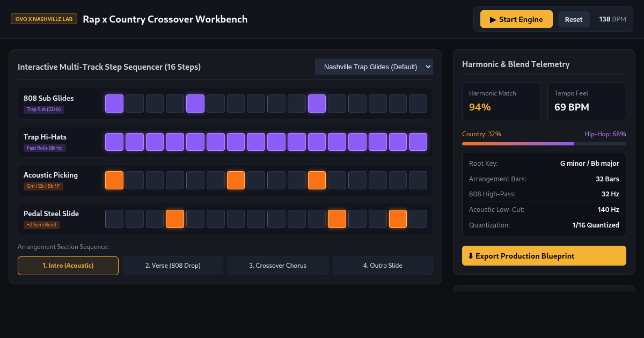Enable step 16 of Pedal Steel Slide

click(x=418, y=219)
